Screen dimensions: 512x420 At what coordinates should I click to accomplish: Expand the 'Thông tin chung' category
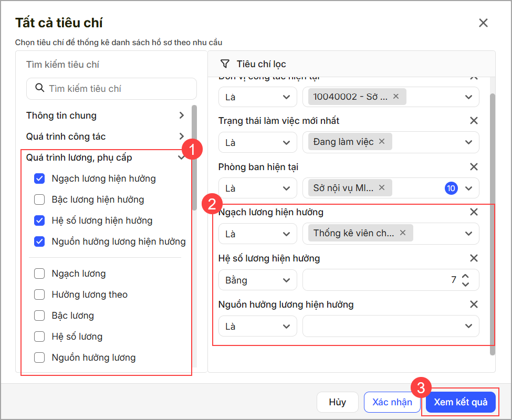181,115
